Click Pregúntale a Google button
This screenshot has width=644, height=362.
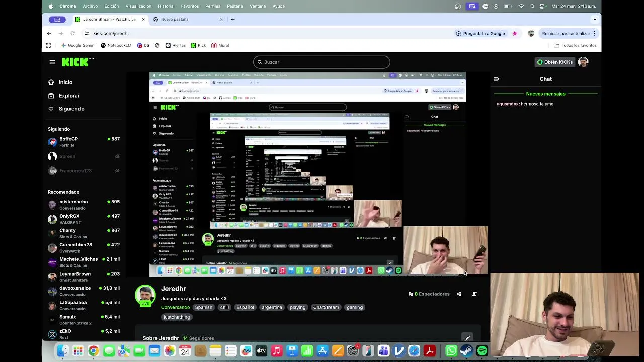[480, 33]
